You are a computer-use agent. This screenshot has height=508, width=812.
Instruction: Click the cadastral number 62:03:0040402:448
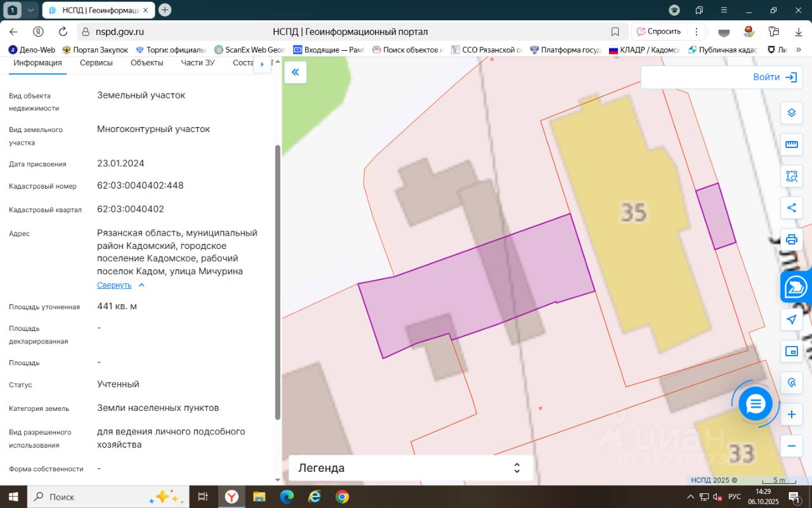point(140,185)
